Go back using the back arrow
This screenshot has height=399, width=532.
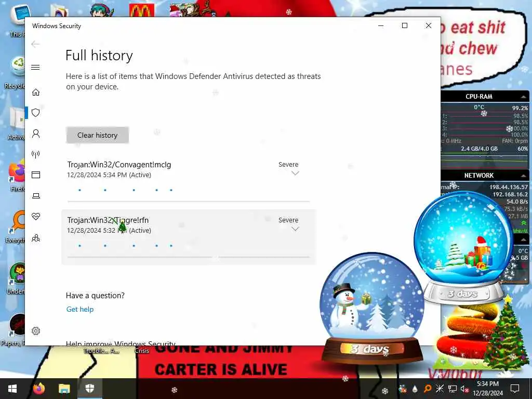pos(35,44)
